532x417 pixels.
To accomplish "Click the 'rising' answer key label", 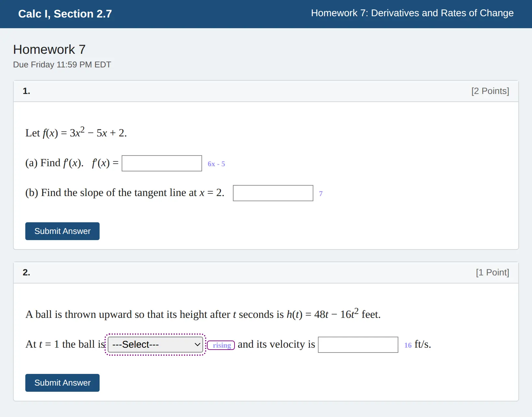I will point(221,345).
